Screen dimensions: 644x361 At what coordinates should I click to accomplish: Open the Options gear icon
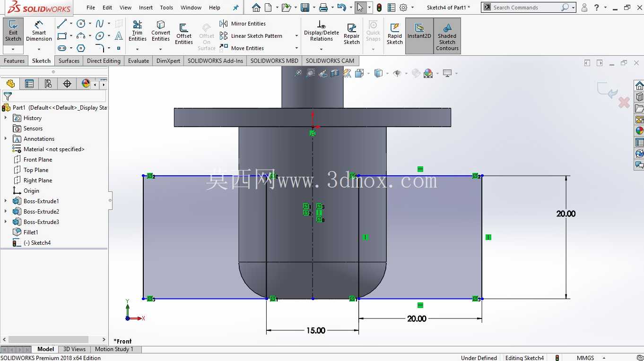403,8
